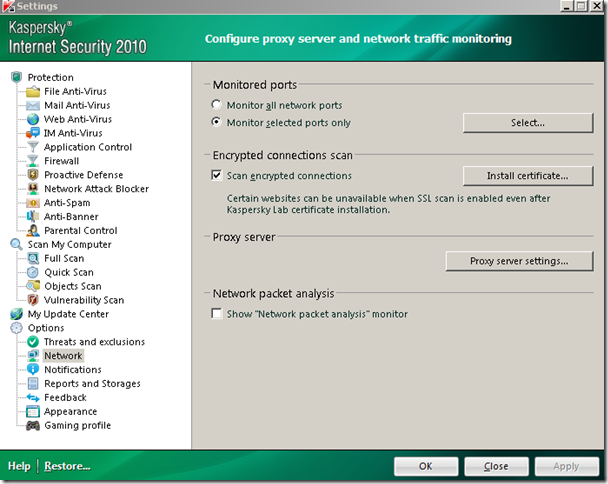Select Monitor all network ports radio button
608x484 pixels.
(x=216, y=104)
